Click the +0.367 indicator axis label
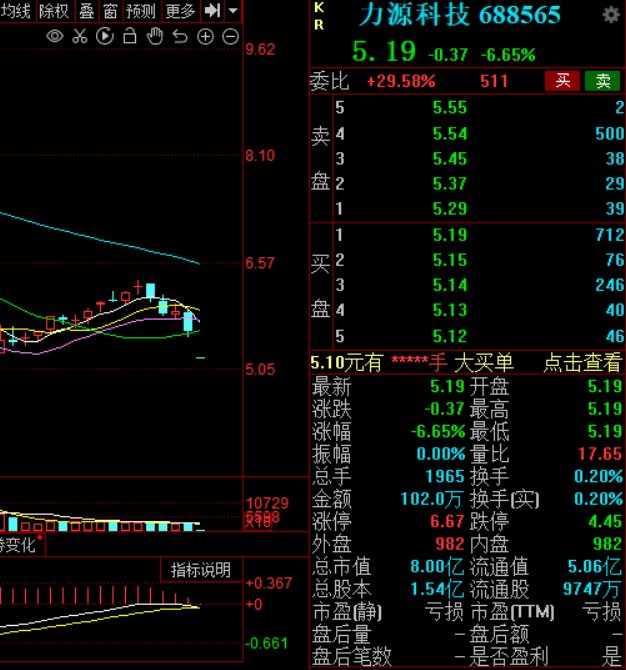 [x=269, y=583]
